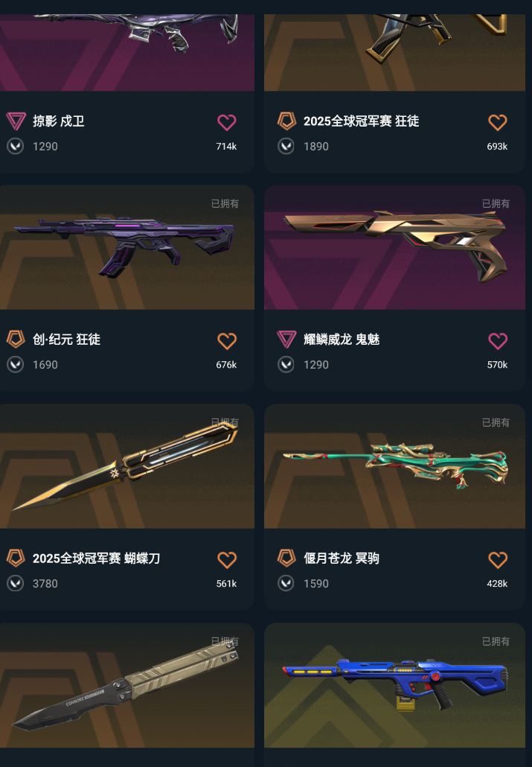Click the tier badge next to 创·纪元 狂徒
Image resolution: width=532 pixels, height=767 pixels.
pos(16,339)
